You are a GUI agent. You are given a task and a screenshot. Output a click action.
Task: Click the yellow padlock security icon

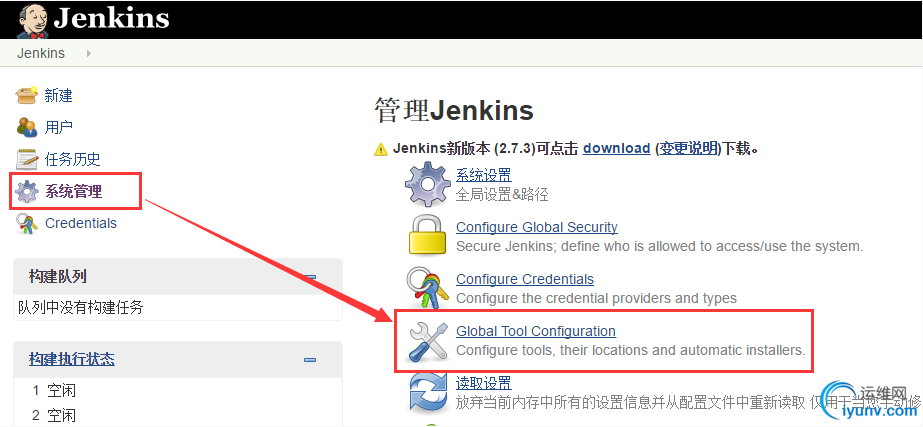428,236
